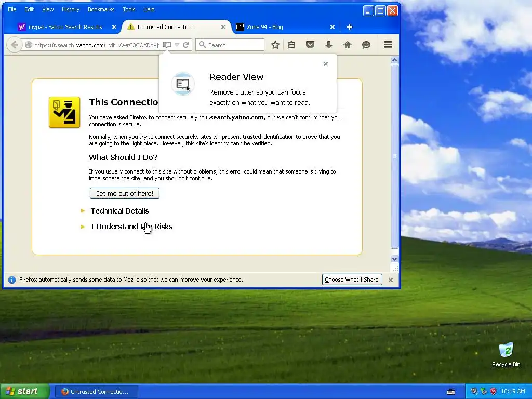The width and height of the screenshot is (532, 399).
Task: Expand I Understand the Risks section
Action: (x=131, y=227)
